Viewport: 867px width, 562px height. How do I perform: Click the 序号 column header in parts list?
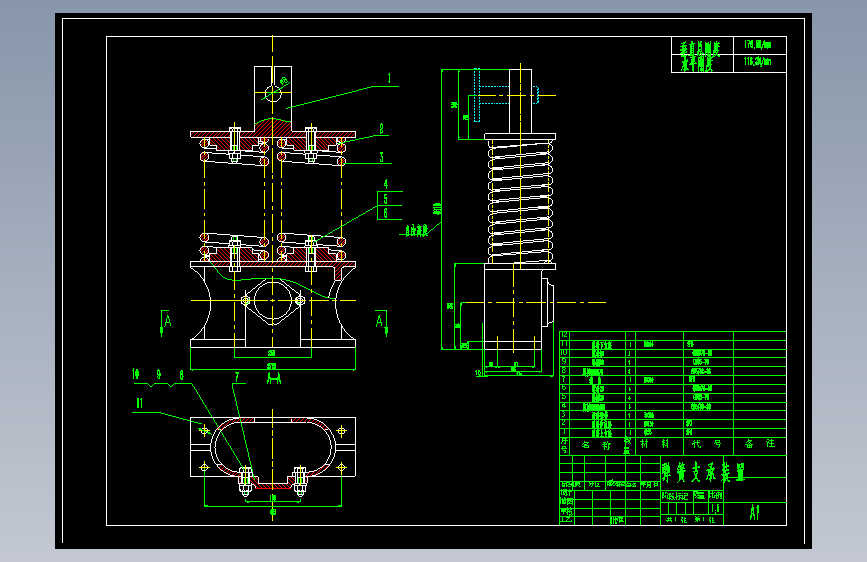pyautogui.click(x=564, y=445)
